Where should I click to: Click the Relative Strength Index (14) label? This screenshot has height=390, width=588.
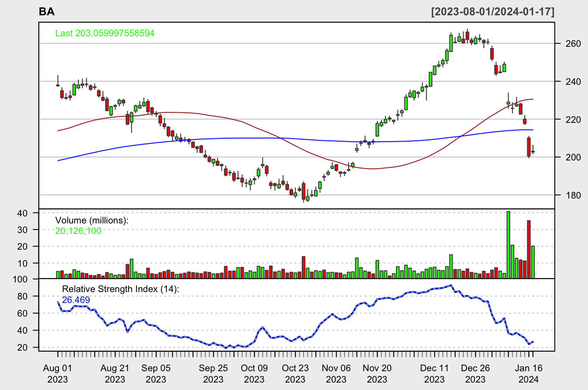pyautogui.click(x=121, y=289)
